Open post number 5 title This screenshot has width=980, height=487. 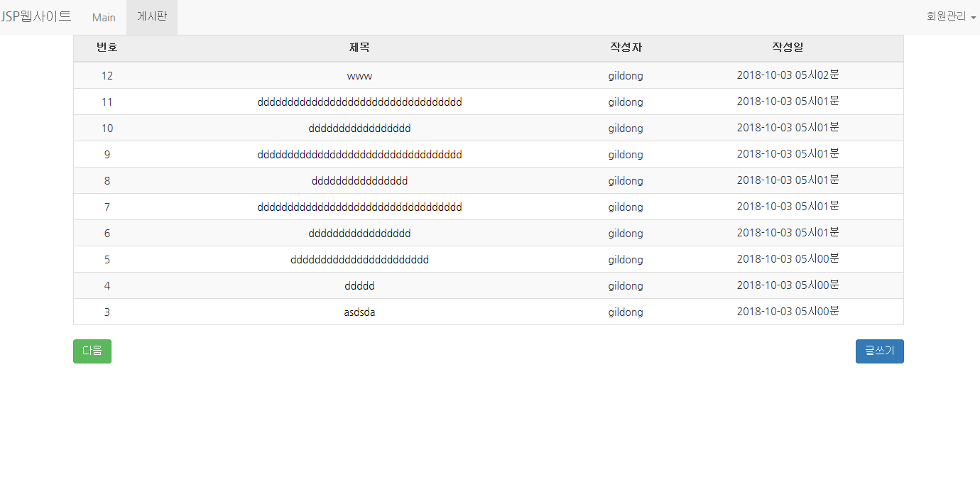click(x=359, y=259)
